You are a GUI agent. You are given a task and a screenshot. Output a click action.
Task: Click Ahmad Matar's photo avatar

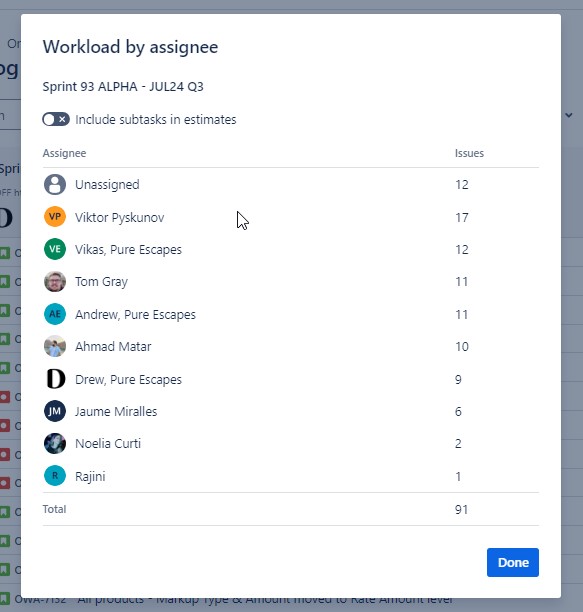pos(55,347)
